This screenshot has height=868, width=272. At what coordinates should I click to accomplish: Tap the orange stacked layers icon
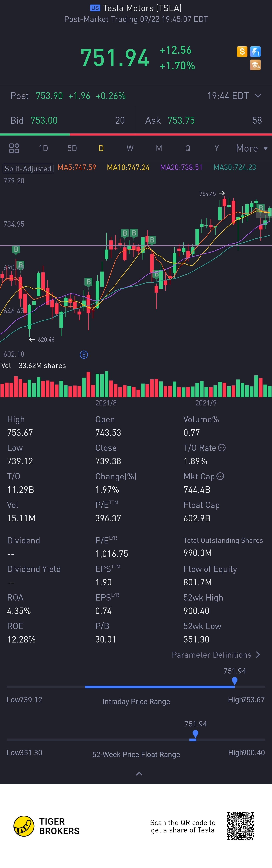[255, 65]
